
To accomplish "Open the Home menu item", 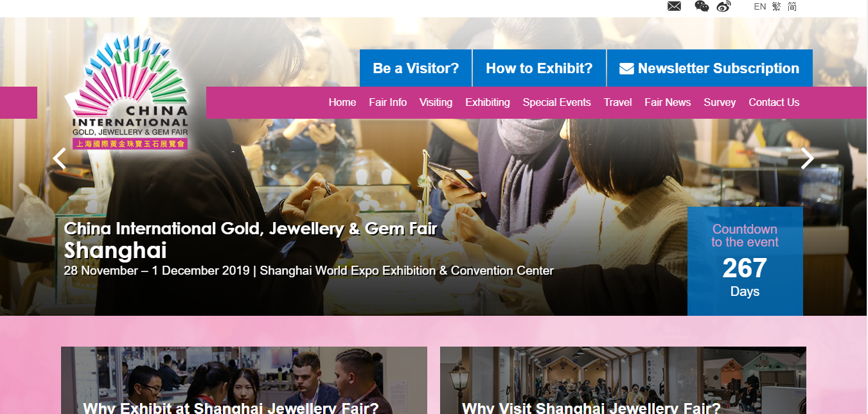I will click(x=342, y=102).
